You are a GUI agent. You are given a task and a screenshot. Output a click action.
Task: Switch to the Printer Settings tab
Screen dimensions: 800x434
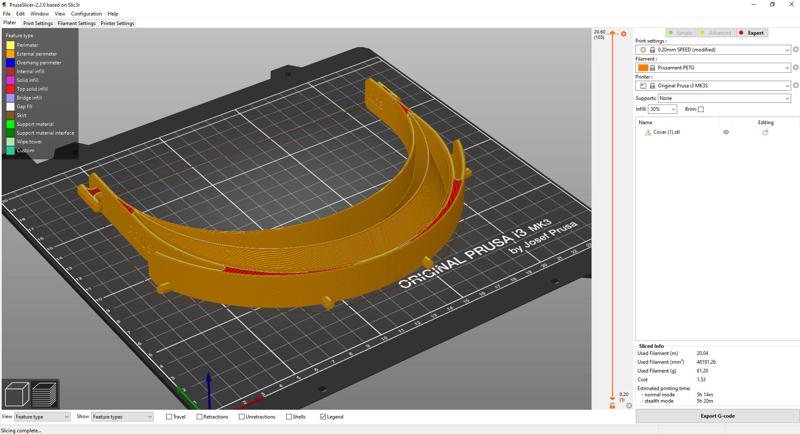point(117,23)
